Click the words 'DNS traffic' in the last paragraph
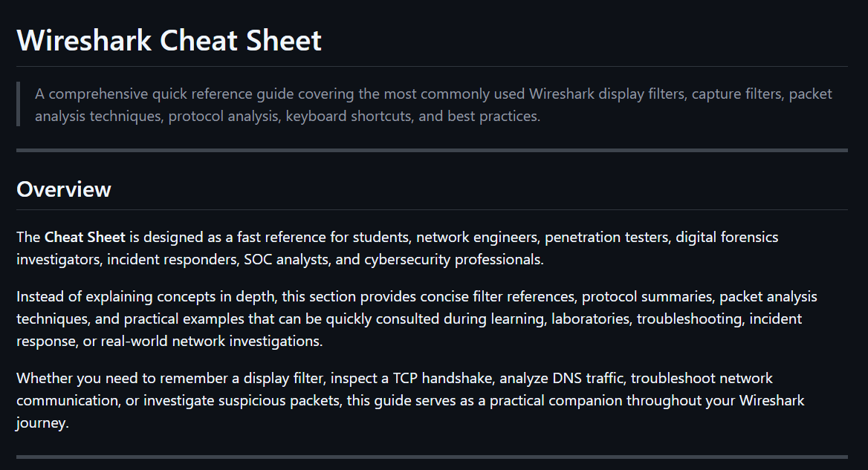The image size is (868, 470). pos(587,378)
